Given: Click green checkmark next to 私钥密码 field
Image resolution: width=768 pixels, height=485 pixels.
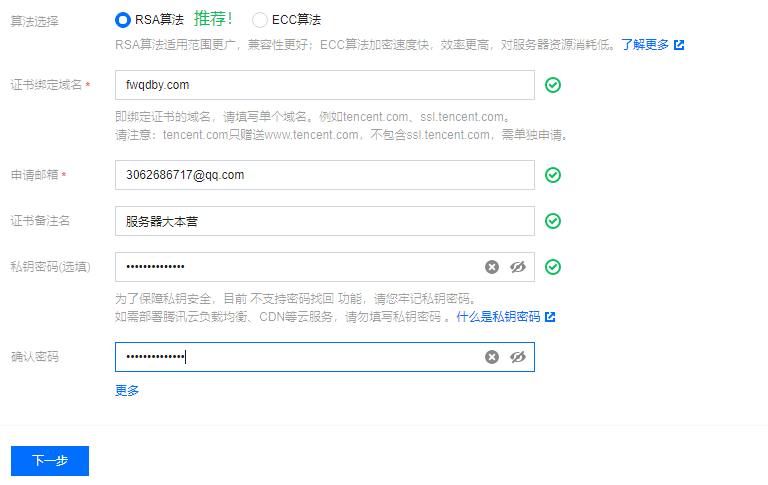Looking at the screenshot, I should (553, 267).
